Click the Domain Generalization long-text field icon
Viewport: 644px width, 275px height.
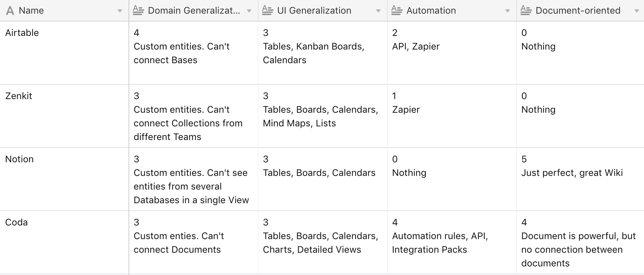point(138,11)
